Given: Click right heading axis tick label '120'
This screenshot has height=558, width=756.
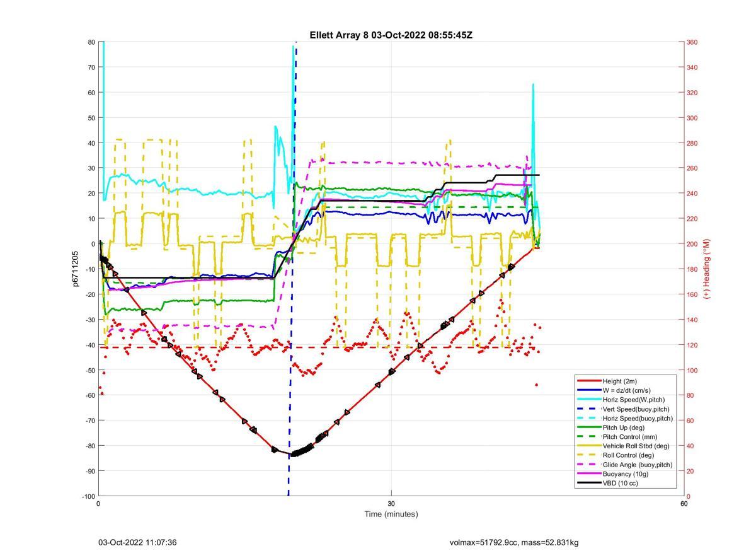Looking at the screenshot, I should pos(692,345).
